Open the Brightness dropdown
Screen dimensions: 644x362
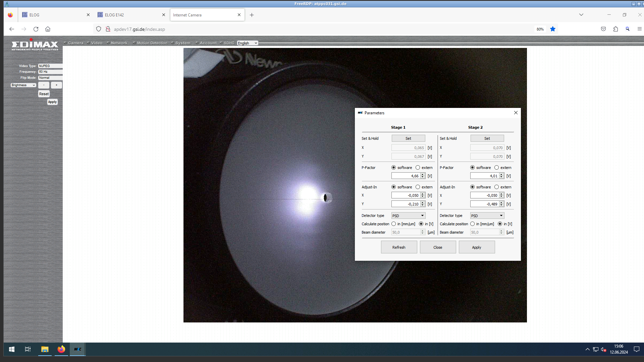tap(23, 85)
